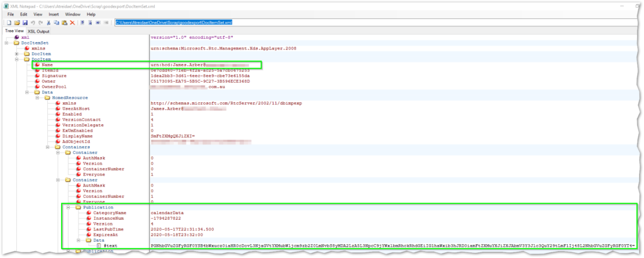Select the Owner element
The width and height of the screenshot is (644, 258).
click(48, 81)
